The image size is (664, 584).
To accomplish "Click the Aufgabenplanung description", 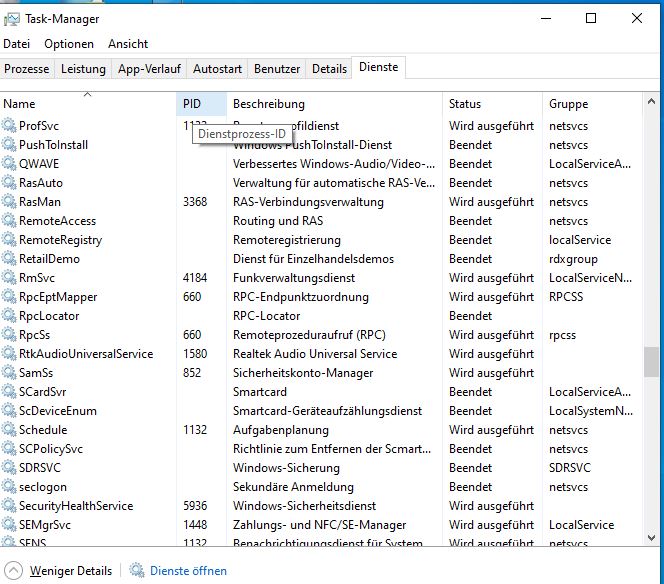I will click(x=281, y=430).
